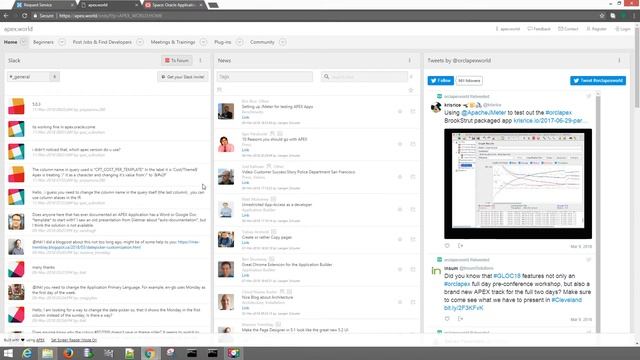Share the insum GLOC18 tweet
This screenshot has height=360, width=640.
460,319
